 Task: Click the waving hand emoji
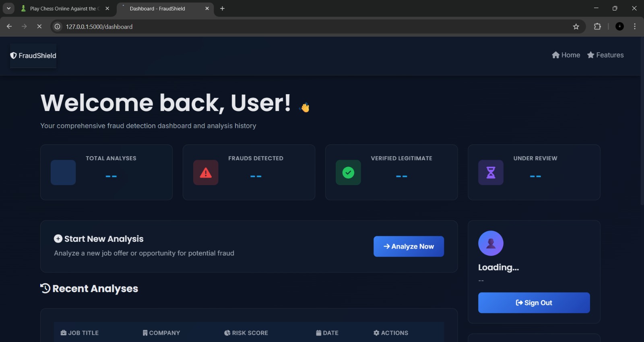(x=305, y=107)
